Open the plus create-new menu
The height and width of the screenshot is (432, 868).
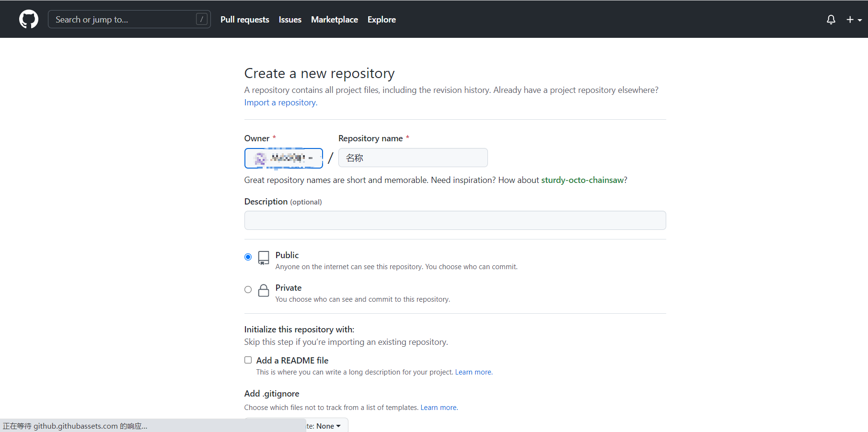[854, 20]
